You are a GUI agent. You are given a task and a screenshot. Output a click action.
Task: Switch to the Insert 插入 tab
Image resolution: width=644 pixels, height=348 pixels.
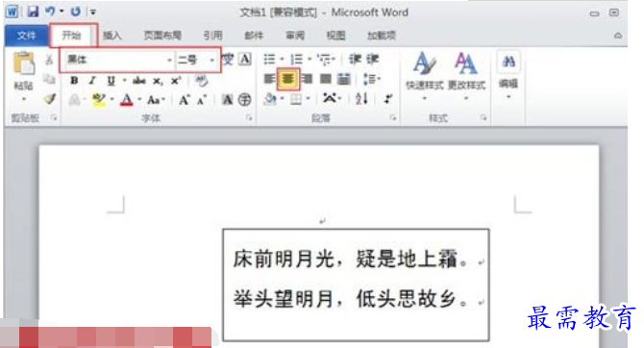(112, 36)
